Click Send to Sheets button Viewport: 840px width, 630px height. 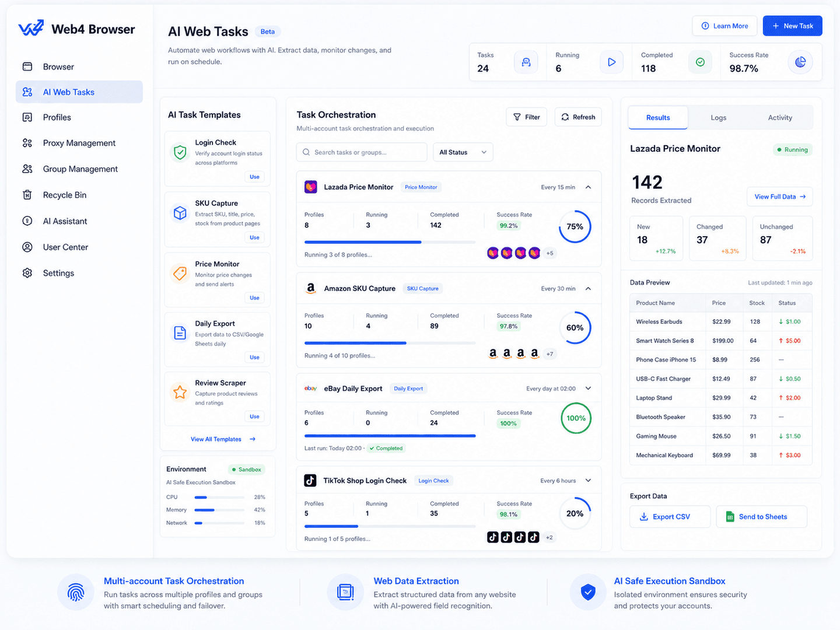coord(762,517)
